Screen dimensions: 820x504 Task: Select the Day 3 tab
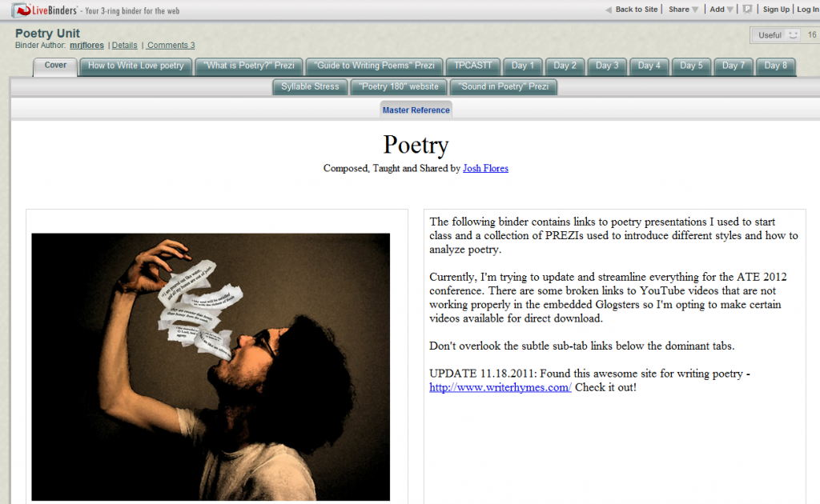(607, 66)
